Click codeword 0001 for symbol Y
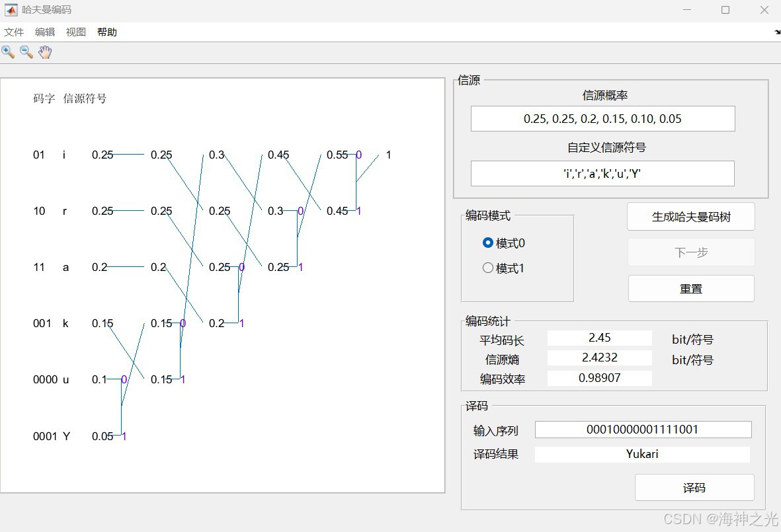 46,436
